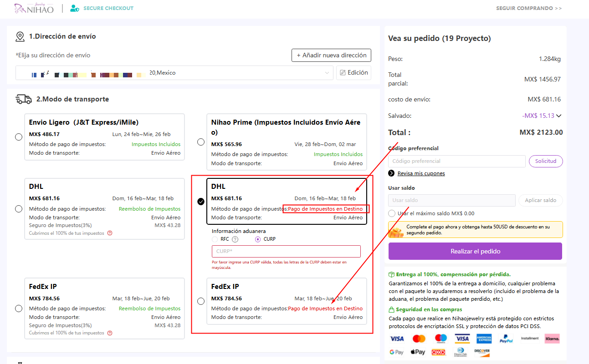Click the discount banner text about 50USD
Viewport: 589px width, 364px height.
[478, 230]
